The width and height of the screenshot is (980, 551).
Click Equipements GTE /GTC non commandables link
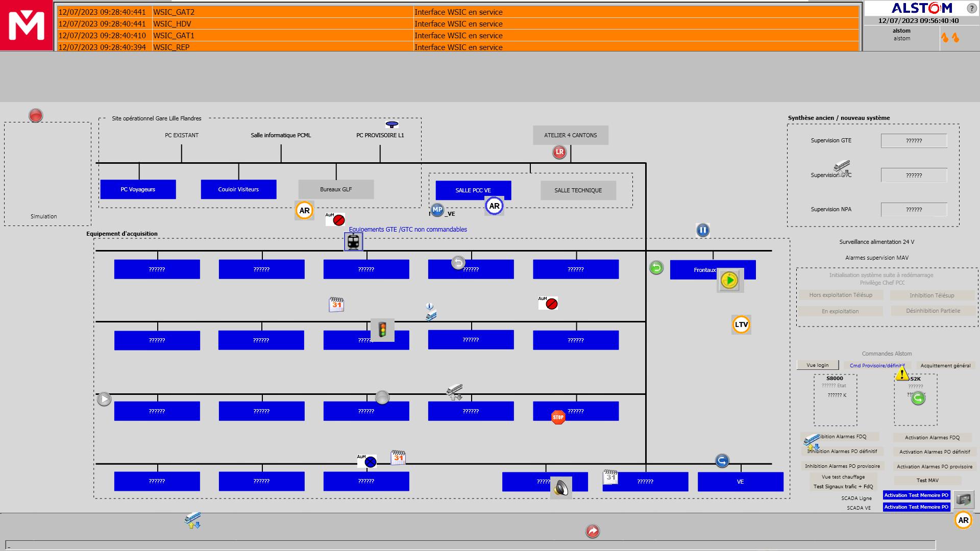click(408, 230)
